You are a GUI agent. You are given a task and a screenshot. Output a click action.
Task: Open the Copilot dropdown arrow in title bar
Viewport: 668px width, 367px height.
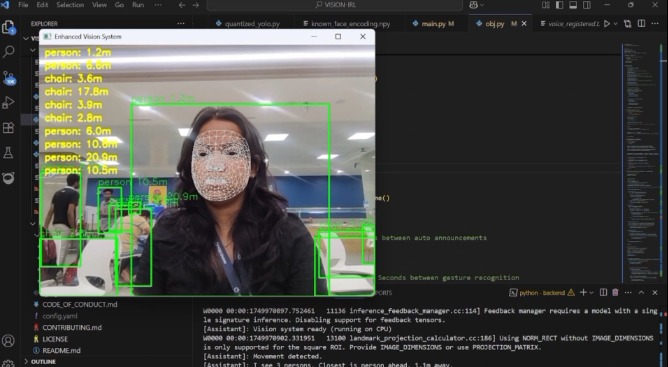click(482, 5)
